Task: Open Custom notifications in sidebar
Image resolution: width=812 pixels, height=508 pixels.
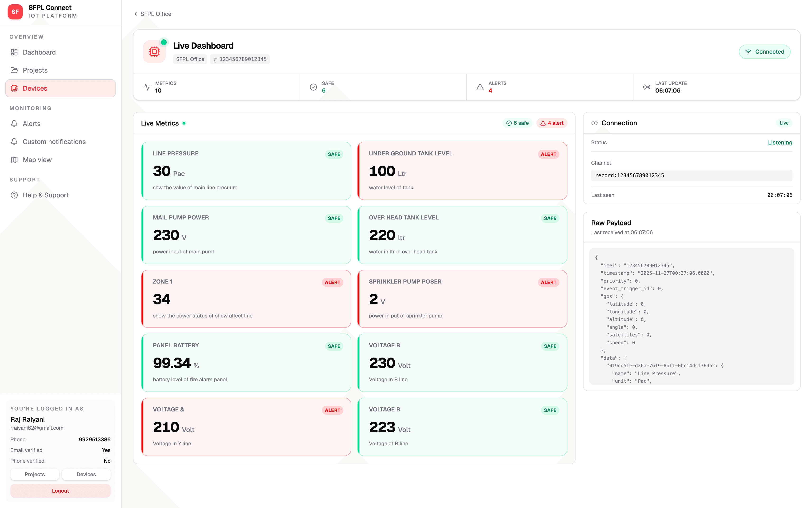Action: 54,142
